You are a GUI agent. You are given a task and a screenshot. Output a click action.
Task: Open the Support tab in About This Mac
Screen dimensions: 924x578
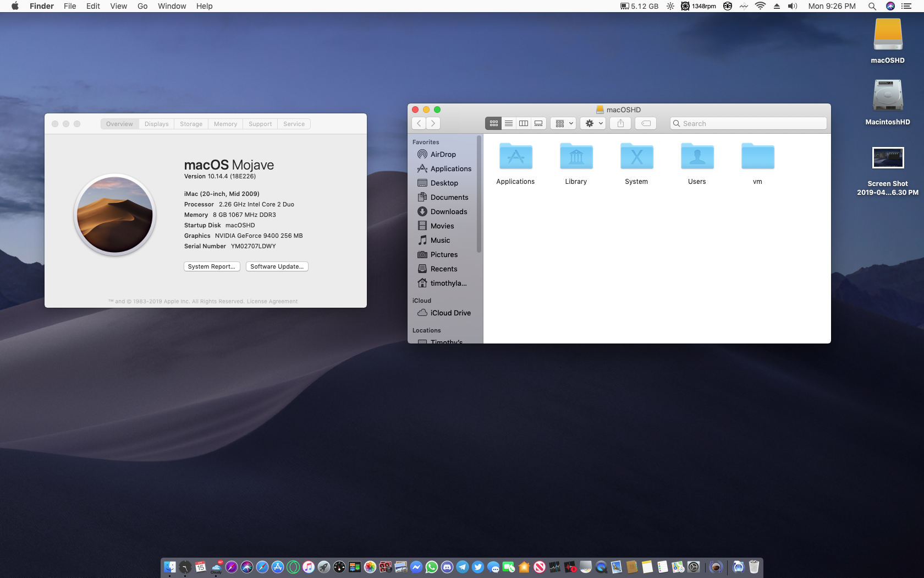pyautogui.click(x=260, y=124)
